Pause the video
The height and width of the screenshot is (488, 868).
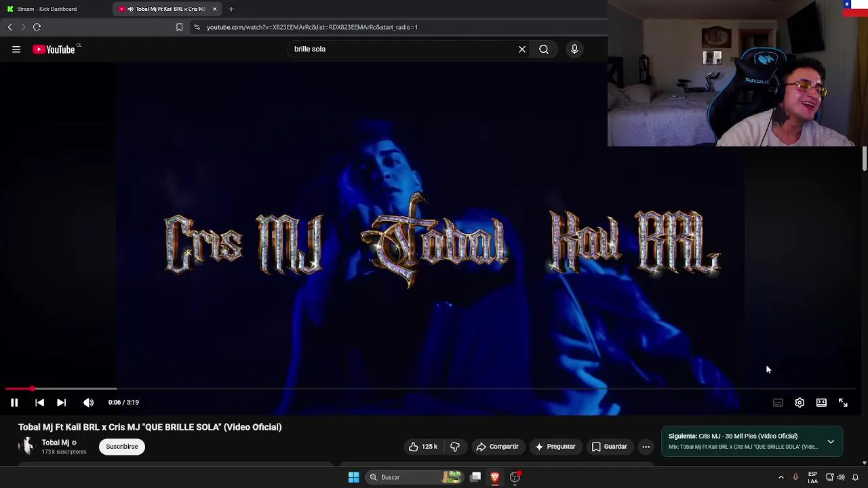(x=14, y=403)
